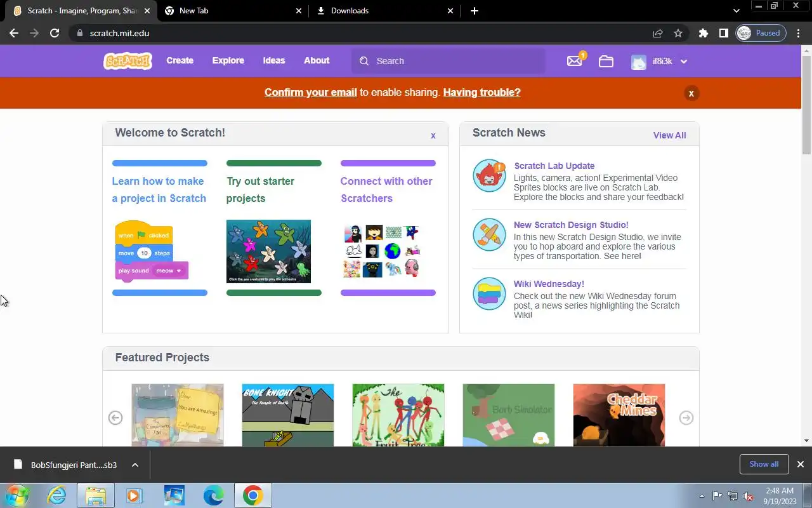Open the Wiki Wednesday! news link

(549, 284)
